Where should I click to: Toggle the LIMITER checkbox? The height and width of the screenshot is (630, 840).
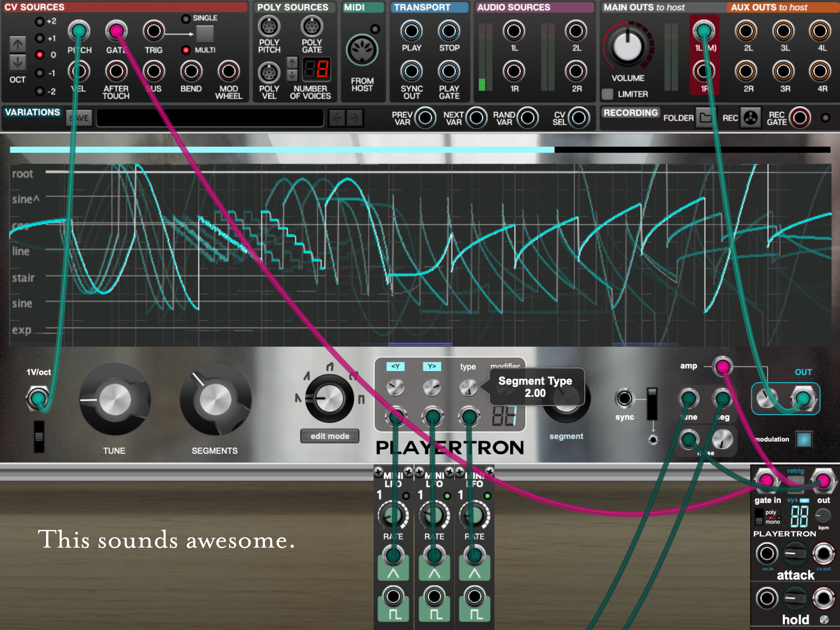(x=607, y=94)
